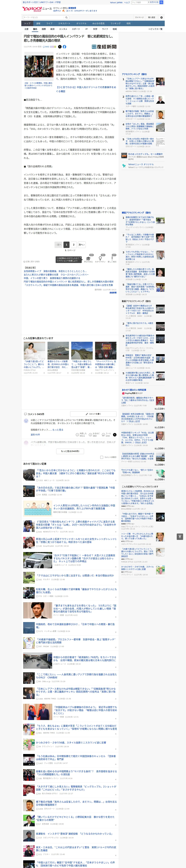
Task: Select the ランキング navigation tab
Action: point(115,23)
